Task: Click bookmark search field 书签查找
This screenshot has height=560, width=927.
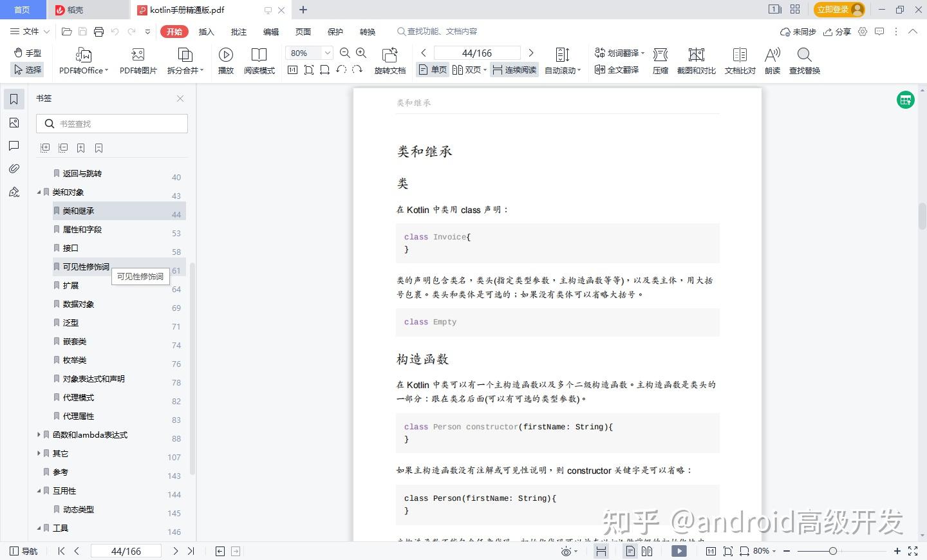Action: click(112, 124)
